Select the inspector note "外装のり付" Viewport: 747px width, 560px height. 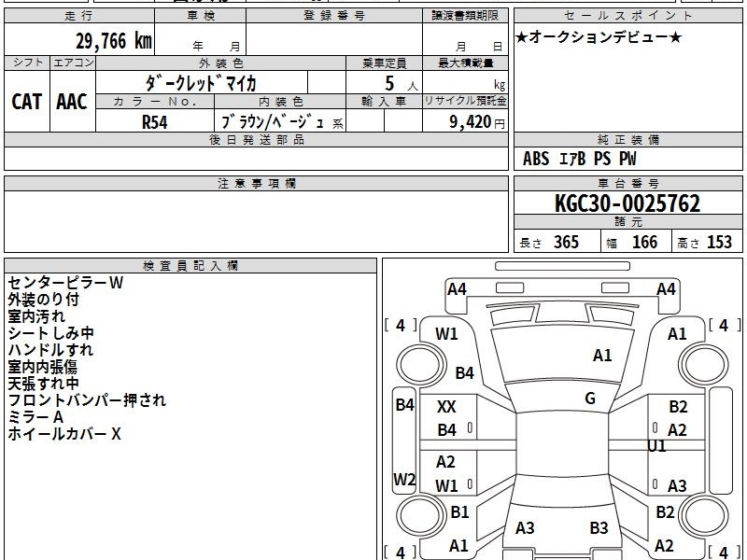[43, 300]
